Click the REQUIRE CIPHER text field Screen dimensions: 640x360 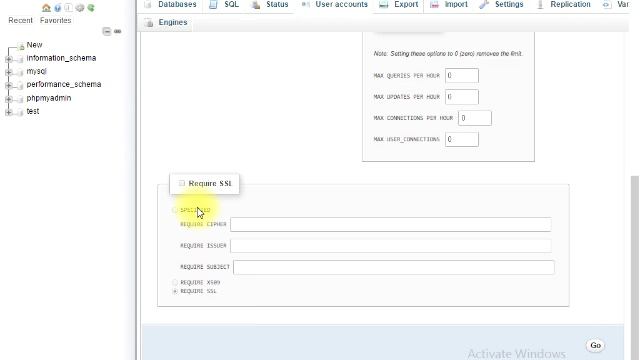(x=391, y=224)
